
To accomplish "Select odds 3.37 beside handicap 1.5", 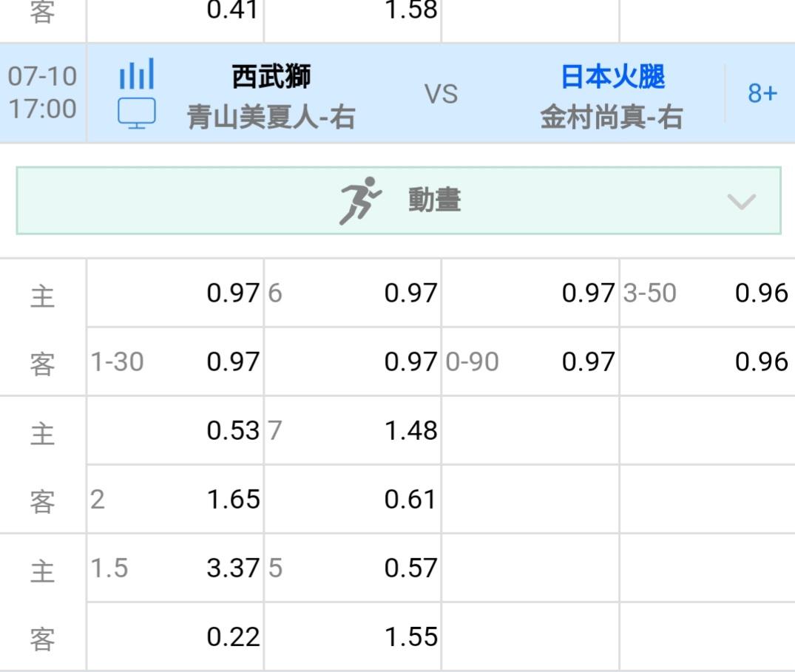I will click(233, 568).
